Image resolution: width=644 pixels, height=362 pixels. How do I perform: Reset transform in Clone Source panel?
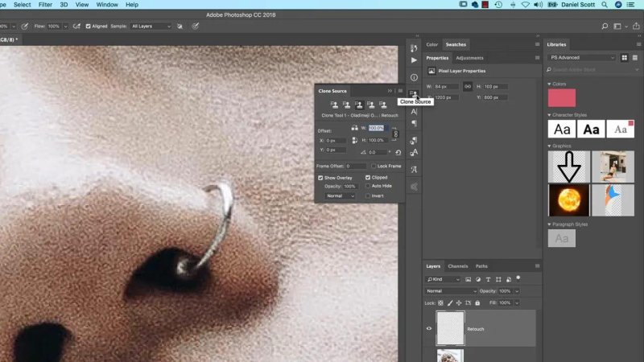point(398,152)
